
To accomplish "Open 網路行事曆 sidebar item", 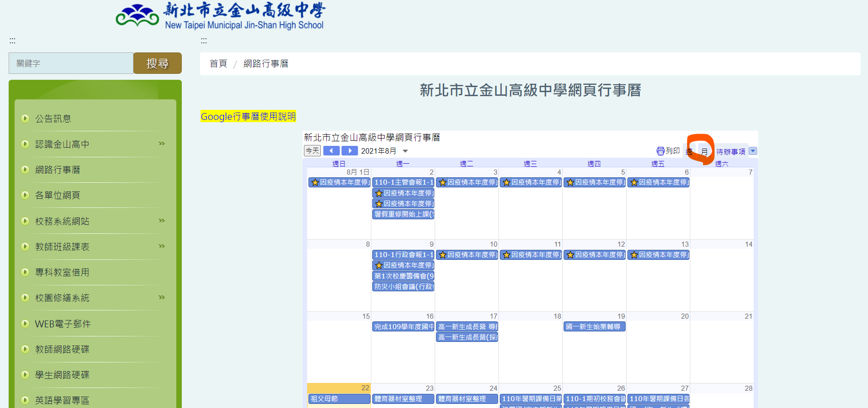I will [58, 170].
